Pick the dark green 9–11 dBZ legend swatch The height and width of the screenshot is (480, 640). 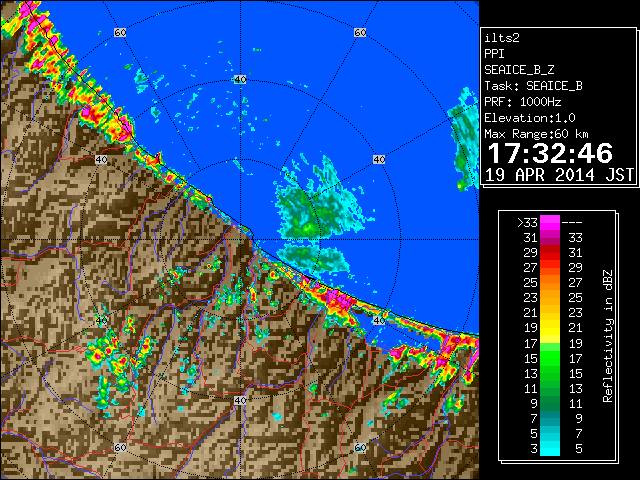[x=550, y=404]
